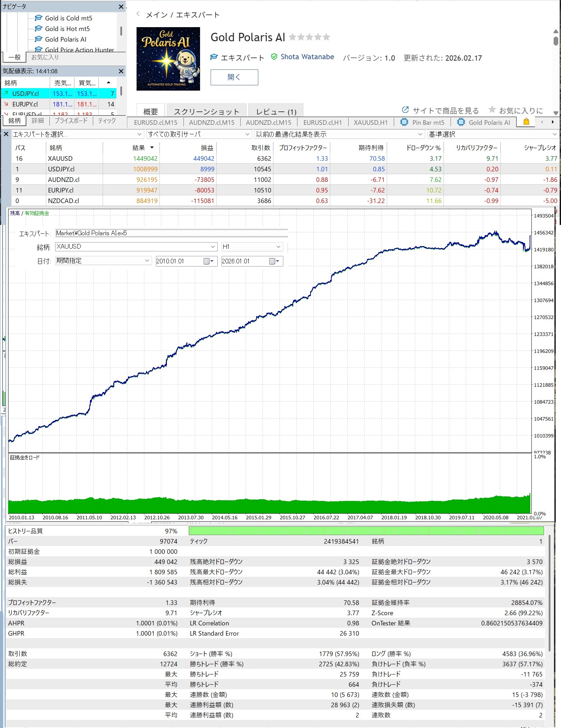Click the エキスパート graduation cap icon

click(214, 57)
